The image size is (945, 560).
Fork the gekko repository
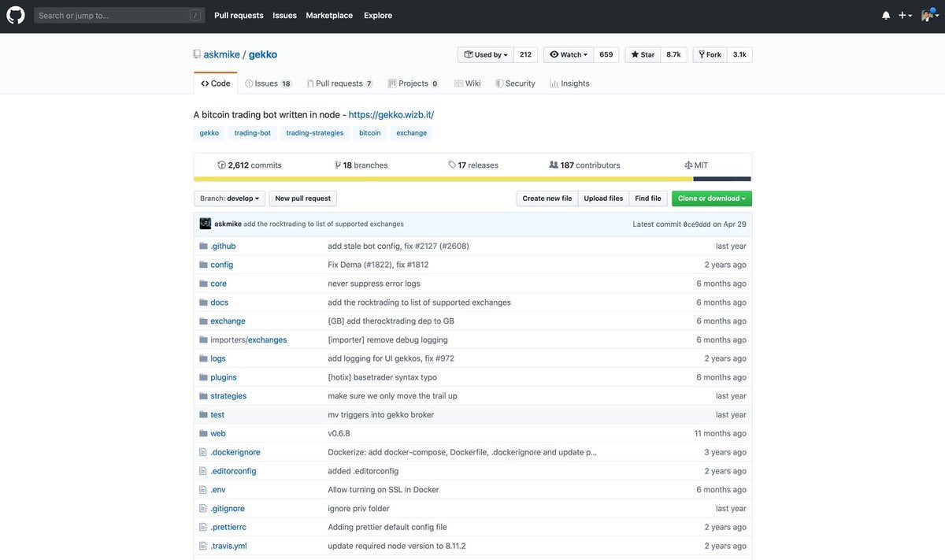pyautogui.click(x=710, y=54)
